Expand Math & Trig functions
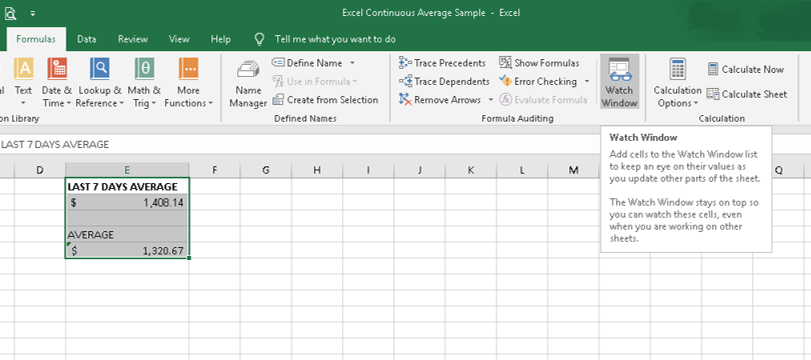Image resolution: width=811 pixels, height=360 pixels. click(144, 82)
